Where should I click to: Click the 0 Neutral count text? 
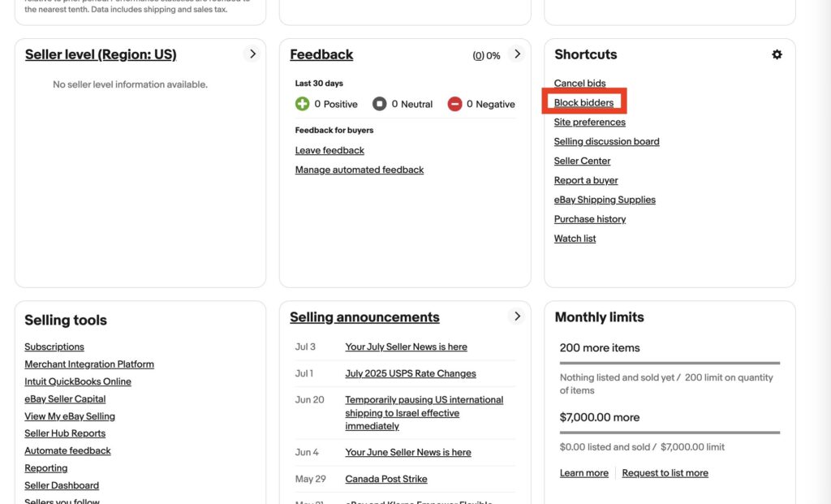[x=411, y=105]
